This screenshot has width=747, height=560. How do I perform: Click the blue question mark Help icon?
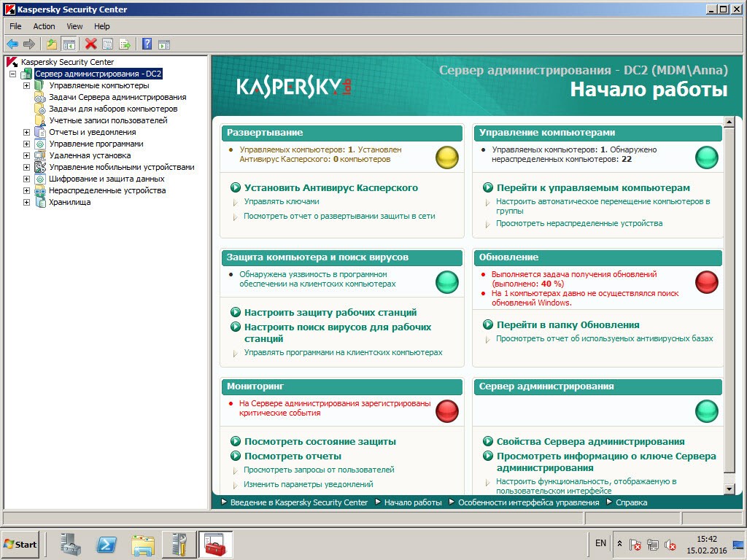tap(147, 44)
